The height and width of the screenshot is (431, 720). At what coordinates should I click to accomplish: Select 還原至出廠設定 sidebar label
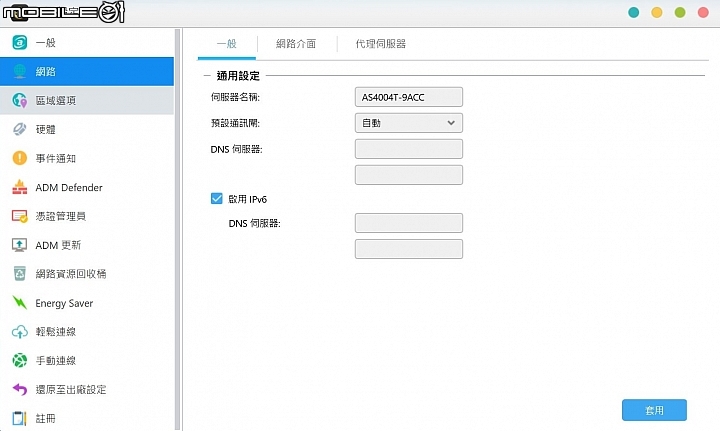(x=71, y=390)
